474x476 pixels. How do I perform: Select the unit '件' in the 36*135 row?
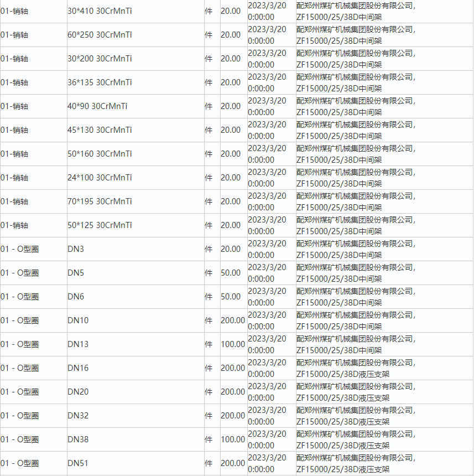coord(209,82)
